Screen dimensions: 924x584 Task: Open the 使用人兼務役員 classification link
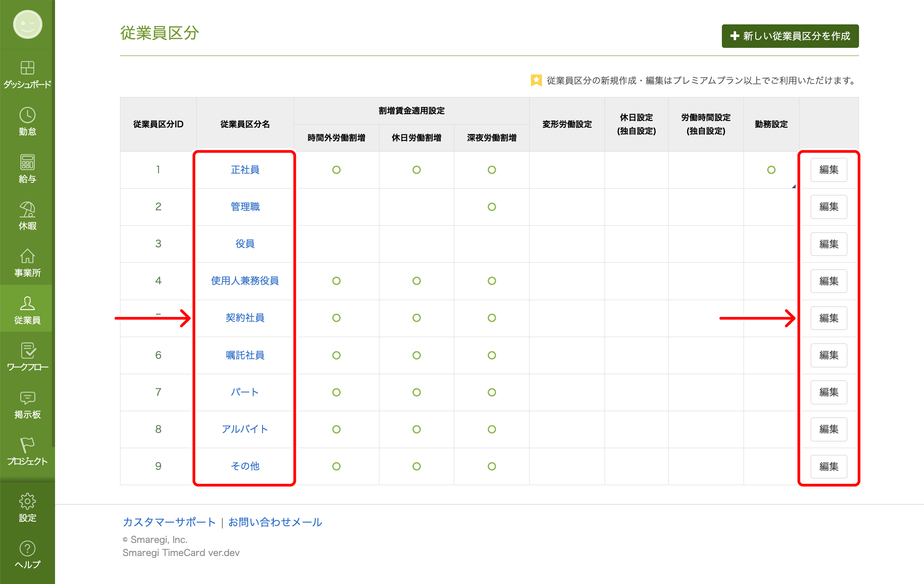click(245, 281)
